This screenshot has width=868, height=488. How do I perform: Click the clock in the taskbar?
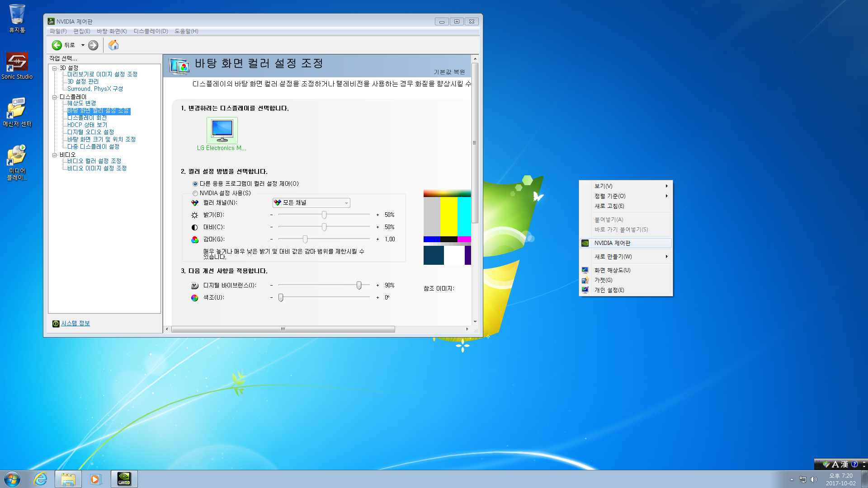[840, 479]
